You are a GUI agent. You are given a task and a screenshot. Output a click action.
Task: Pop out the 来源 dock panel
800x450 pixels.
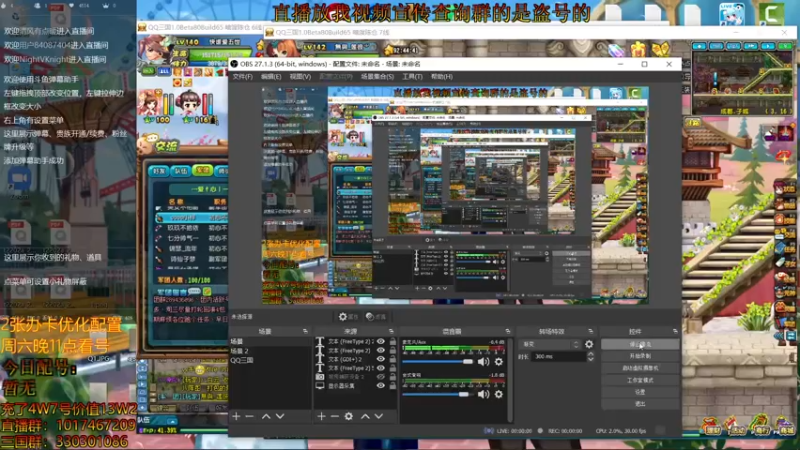391,331
